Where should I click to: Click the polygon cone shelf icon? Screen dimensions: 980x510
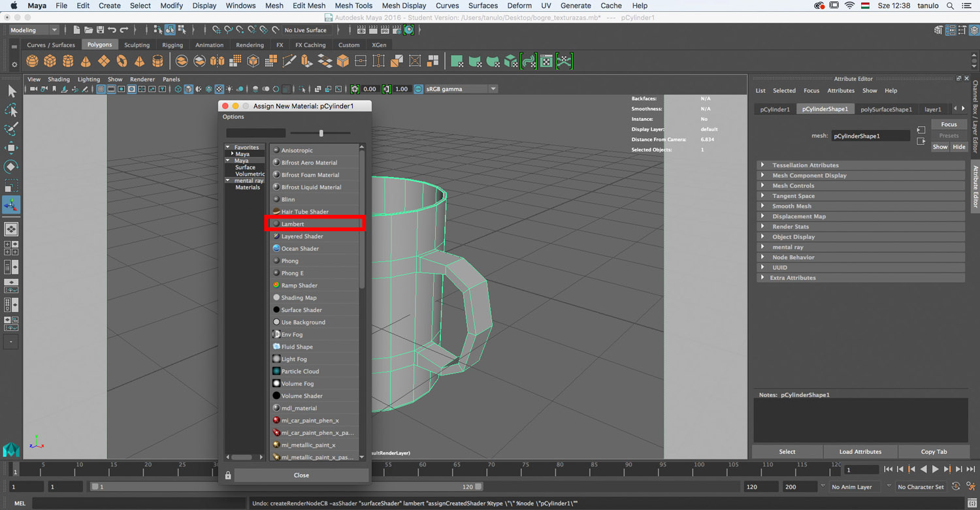(86, 61)
